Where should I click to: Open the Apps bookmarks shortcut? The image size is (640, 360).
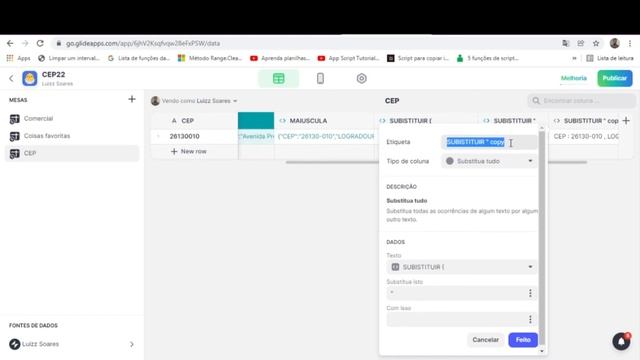tap(19, 58)
